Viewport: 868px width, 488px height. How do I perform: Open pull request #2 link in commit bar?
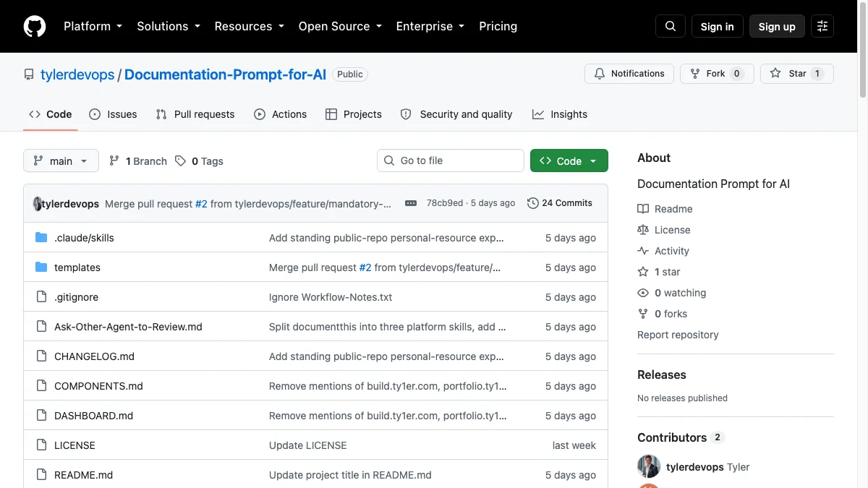[x=201, y=204]
